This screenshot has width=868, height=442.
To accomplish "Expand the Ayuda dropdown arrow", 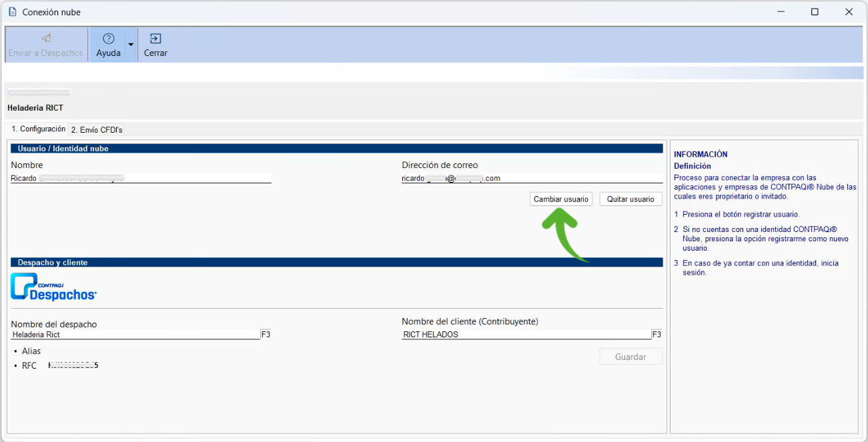I will [131, 45].
